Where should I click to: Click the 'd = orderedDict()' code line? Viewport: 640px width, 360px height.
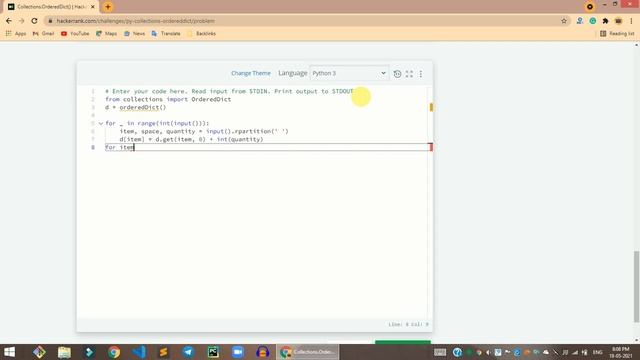click(136, 107)
